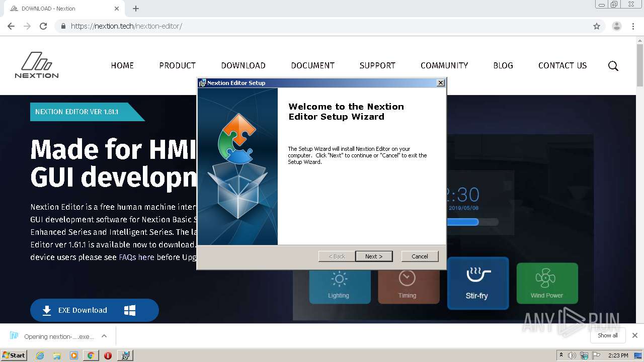Click the address bar URL
Screen dimensions: 644x362
tap(126, 26)
